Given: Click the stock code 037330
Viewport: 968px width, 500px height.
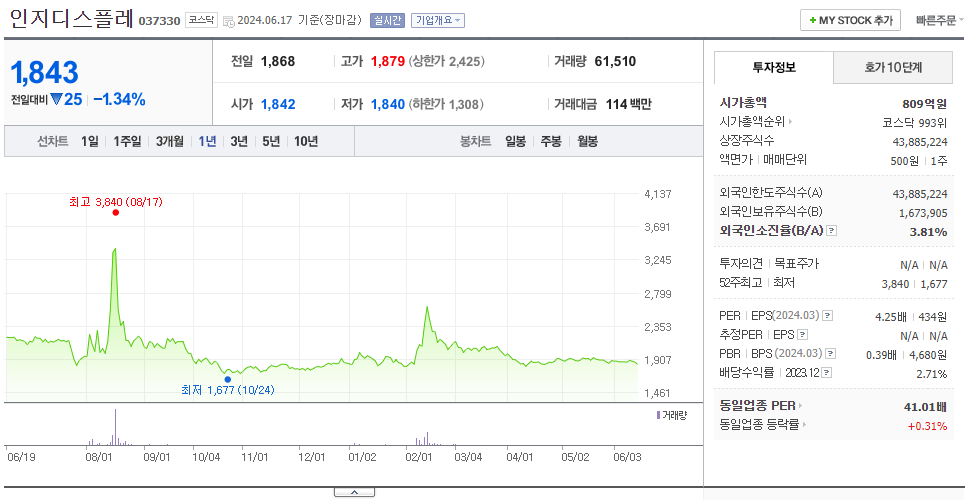Looking at the screenshot, I should [159, 21].
